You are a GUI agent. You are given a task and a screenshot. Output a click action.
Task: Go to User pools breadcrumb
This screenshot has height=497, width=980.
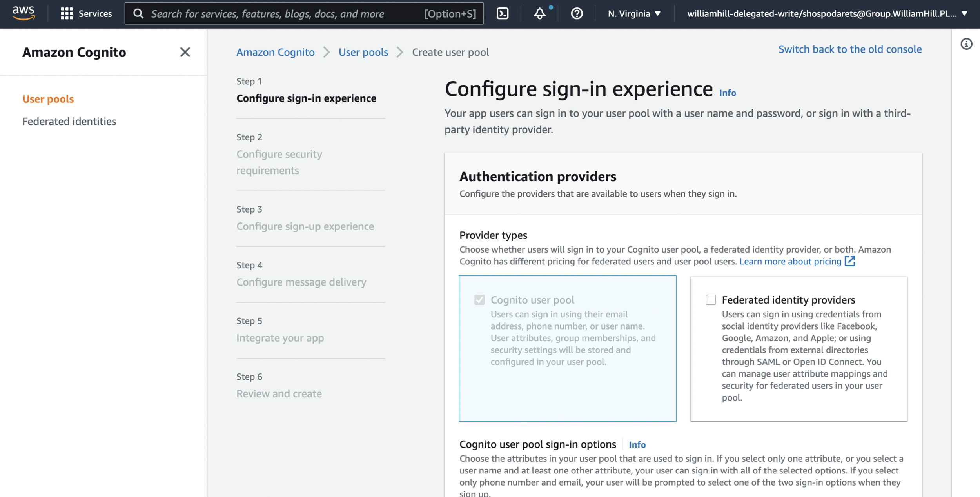(363, 52)
